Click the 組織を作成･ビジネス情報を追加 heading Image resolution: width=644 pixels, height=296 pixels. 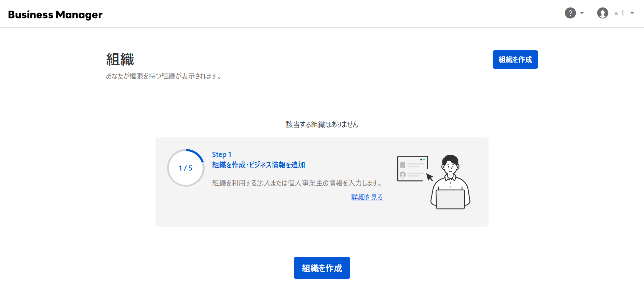[x=258, y=165]
